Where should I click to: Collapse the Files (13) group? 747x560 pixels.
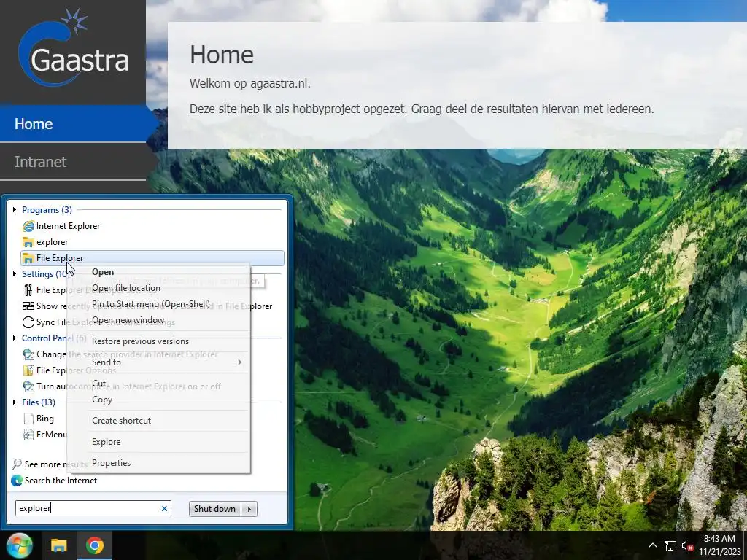click(15, 402)
